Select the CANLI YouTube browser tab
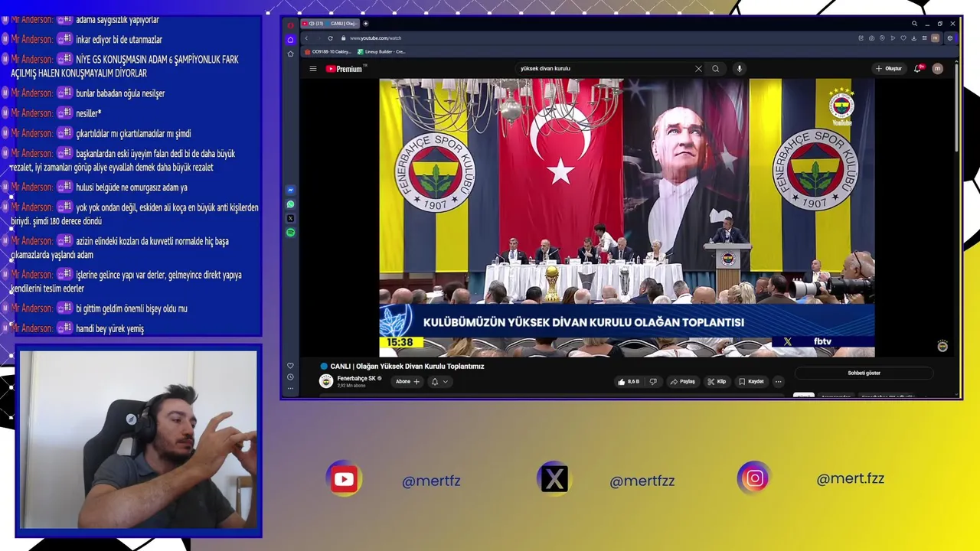The image size is (980, 551). (330, 24)
